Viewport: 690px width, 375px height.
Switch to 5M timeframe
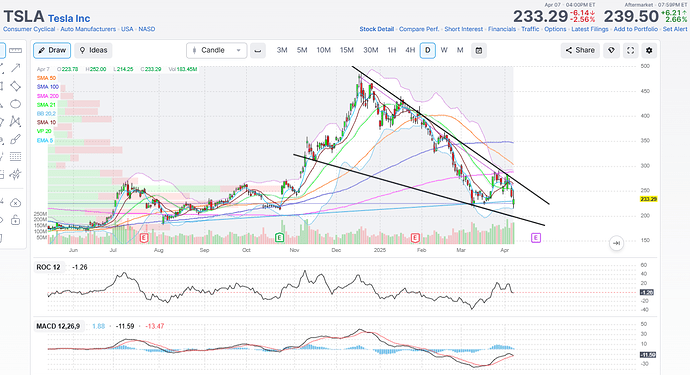coord(302,50)
